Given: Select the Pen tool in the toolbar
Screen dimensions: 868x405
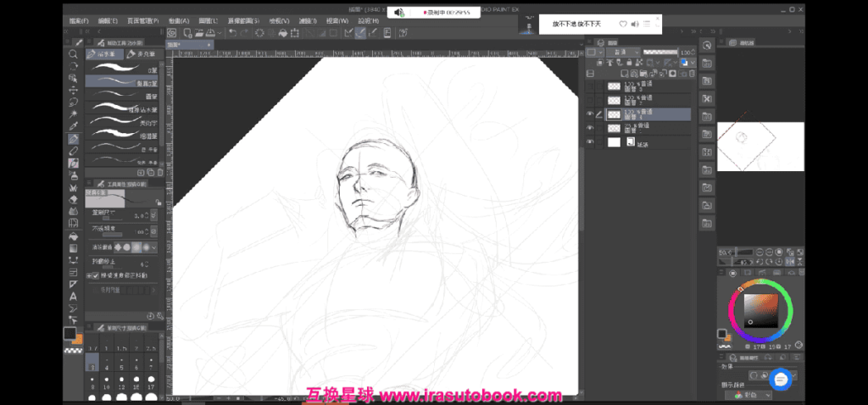Looking at the screenshot, I should [x=73, y=139].
